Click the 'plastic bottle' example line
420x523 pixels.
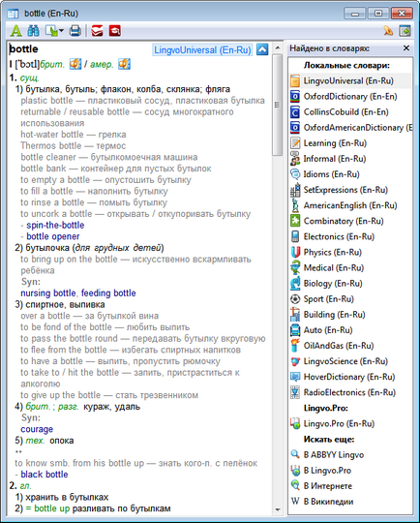pyautogui.click(x=142, y=101)
